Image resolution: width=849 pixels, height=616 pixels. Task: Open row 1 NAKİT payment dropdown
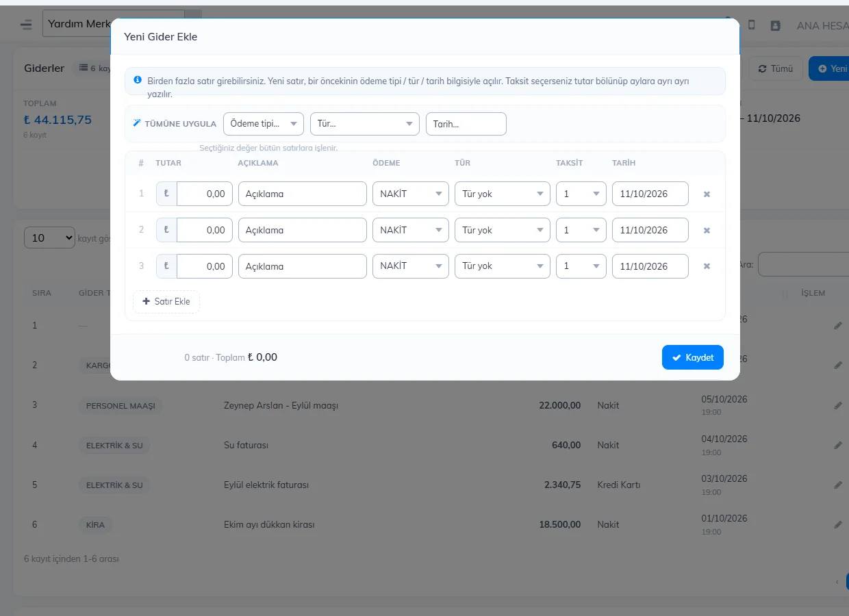pos(411,194)
